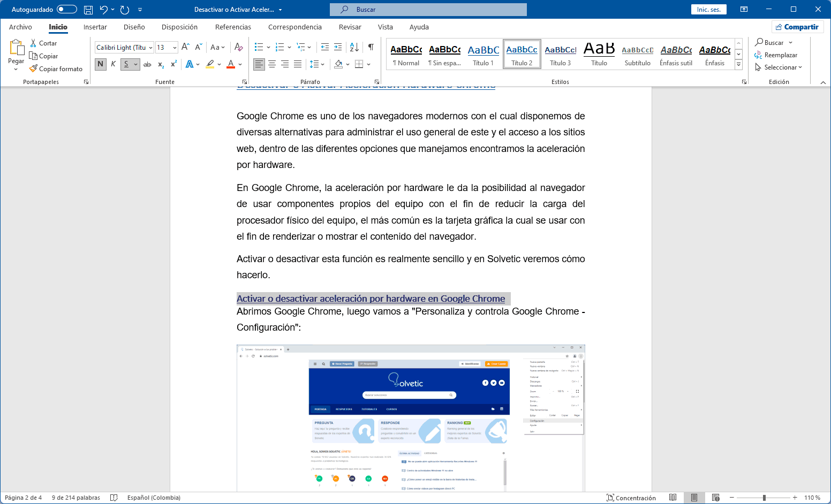Expand the styles gallery
The image size is (831, 504).
tap(738, 65)
